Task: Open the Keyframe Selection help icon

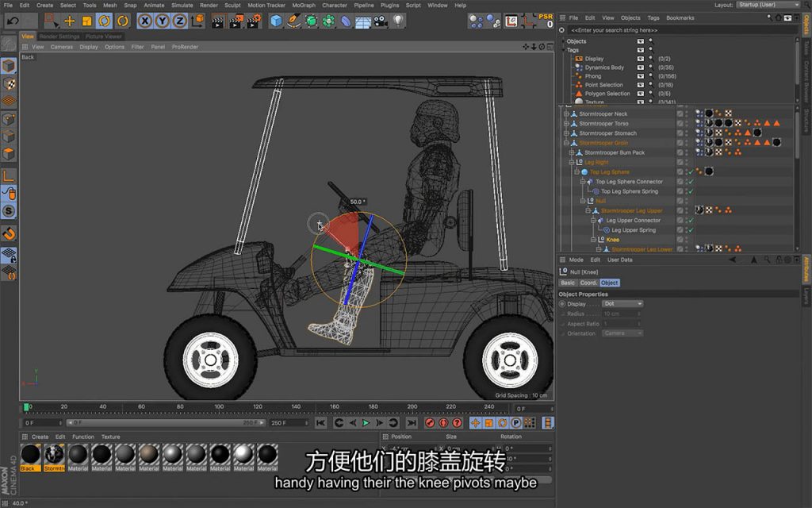Action: pos(457,423)
